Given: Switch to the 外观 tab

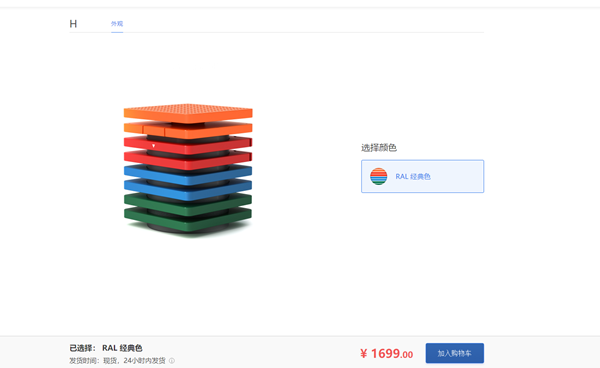Looking at the screenshot, I should tap(117, 24).
